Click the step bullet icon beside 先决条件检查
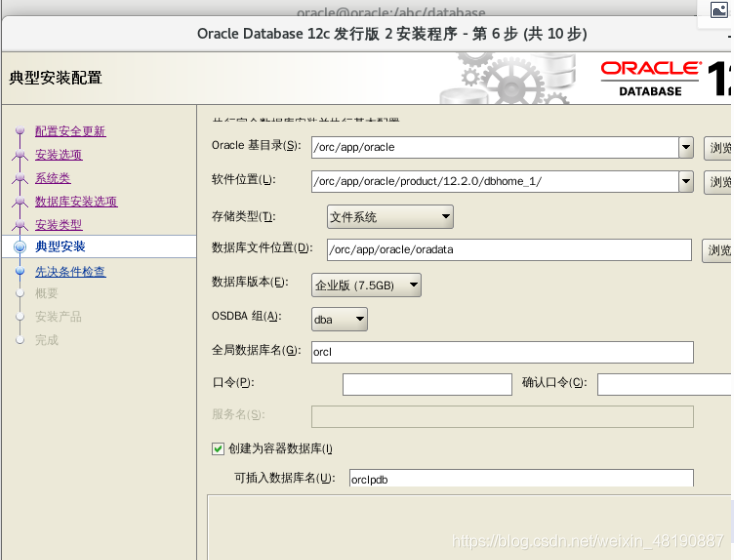 [20, 272]
